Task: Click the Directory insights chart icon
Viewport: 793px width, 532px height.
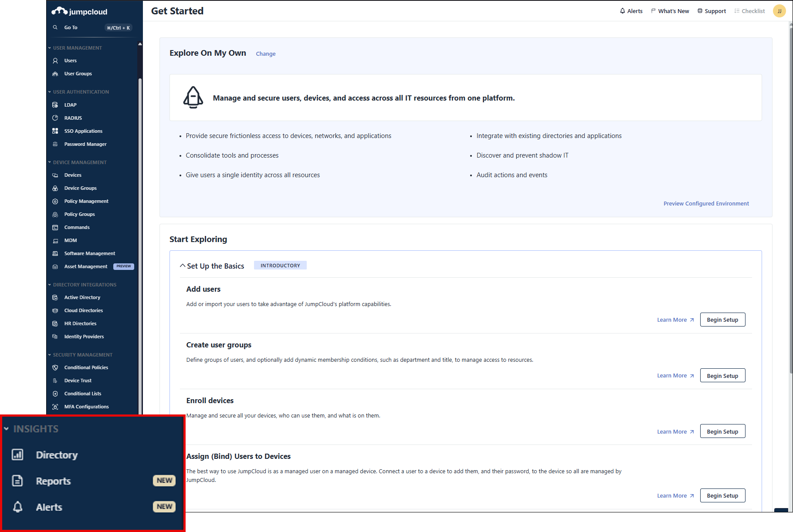Action: tap(17, 455)
